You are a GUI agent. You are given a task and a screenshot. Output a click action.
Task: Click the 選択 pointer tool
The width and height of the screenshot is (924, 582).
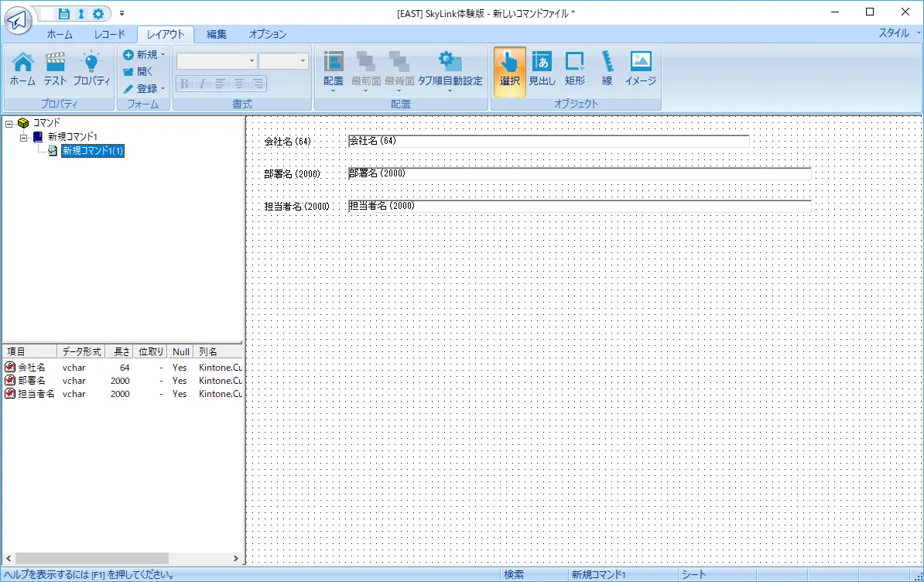(509, 69)
